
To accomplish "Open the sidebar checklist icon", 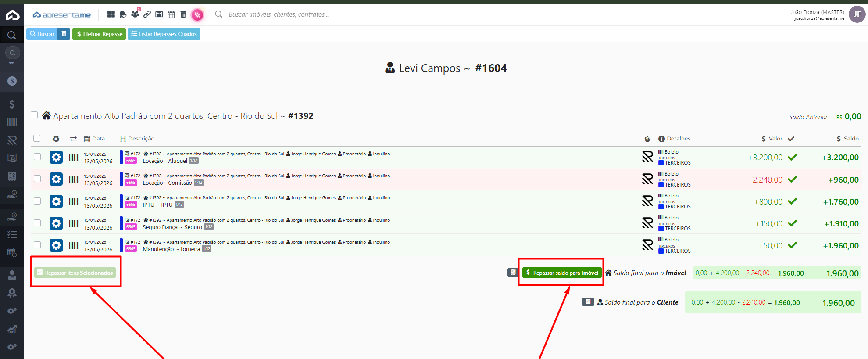I will (12, 235).
